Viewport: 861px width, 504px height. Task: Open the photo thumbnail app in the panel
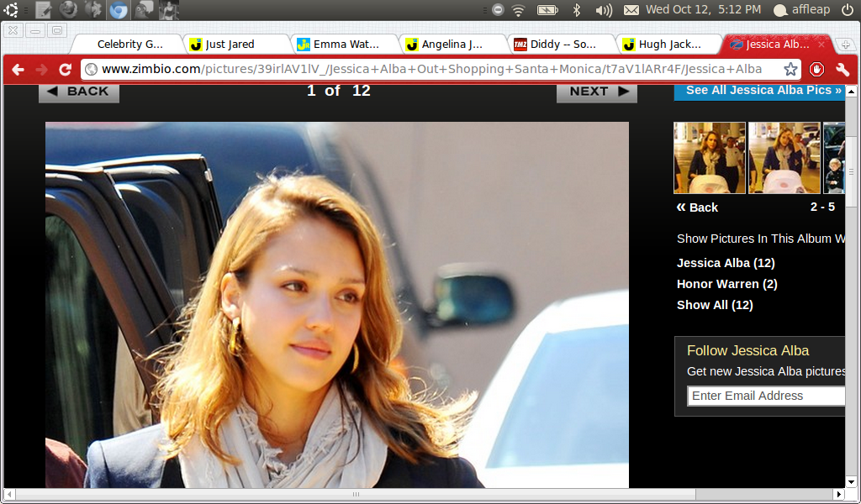[x=168, y=10]
